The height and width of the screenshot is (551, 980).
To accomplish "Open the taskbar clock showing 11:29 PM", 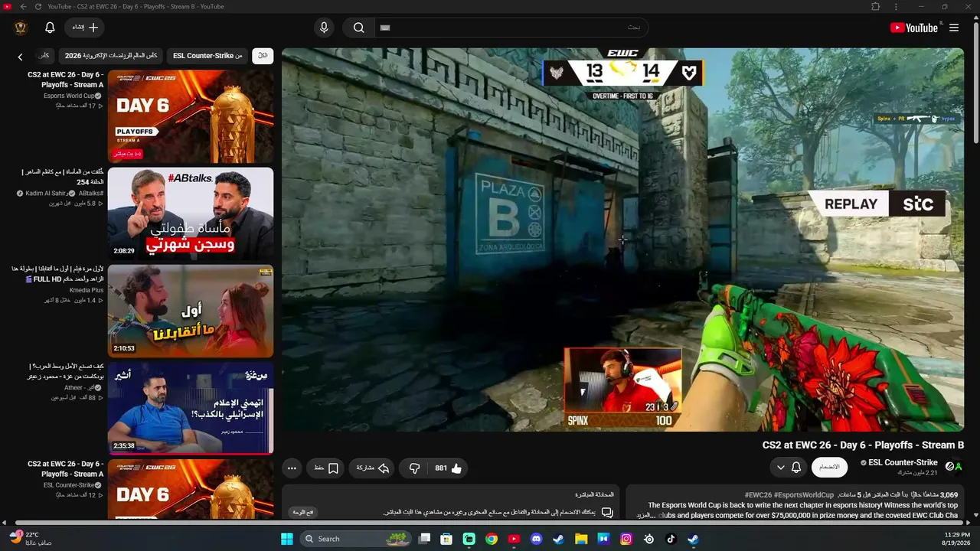I will coord(956,539).
